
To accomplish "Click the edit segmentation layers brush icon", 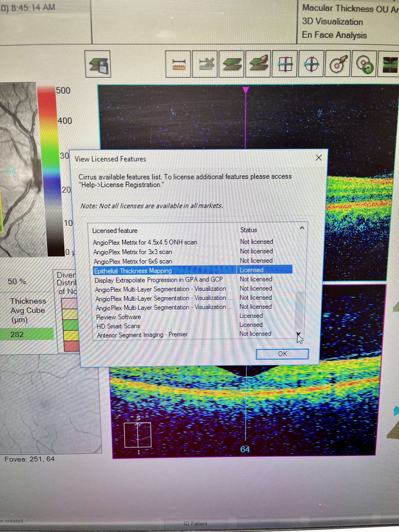I will point(258,64).
